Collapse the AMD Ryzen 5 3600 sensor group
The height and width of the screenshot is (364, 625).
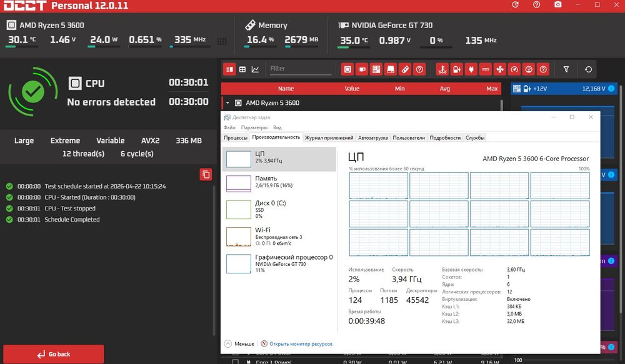coord(227,103)
